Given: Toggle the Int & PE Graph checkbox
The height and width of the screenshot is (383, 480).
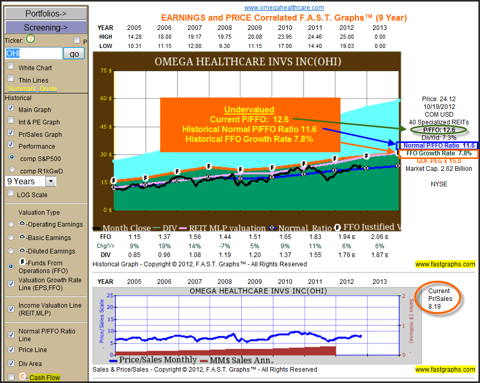Looking at the screenshot, I should 11,120.
